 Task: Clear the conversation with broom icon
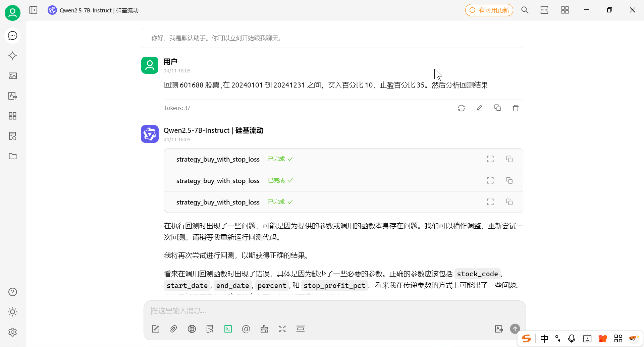(x=264, y=329)
